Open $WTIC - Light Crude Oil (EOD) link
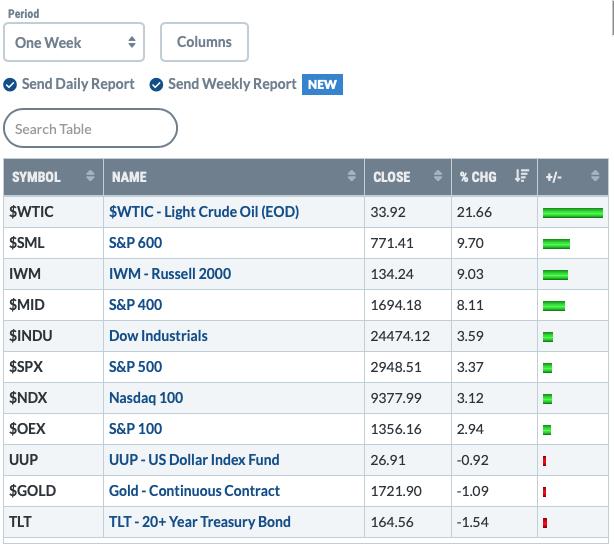This screenshot has height=547, width=614. pyautogui.click(x=204, y=212)
